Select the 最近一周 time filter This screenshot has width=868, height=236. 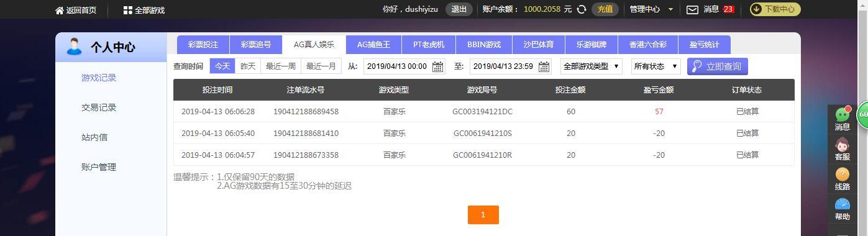[281, 66]
